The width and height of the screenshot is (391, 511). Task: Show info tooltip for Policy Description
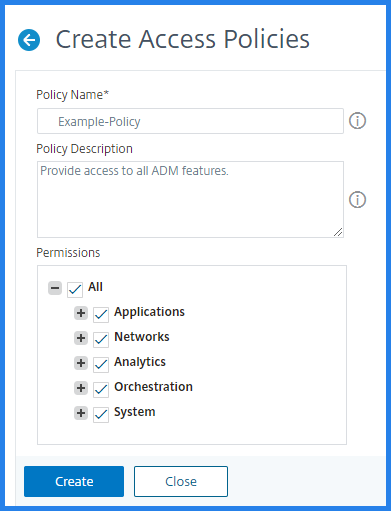pos(357,200)
